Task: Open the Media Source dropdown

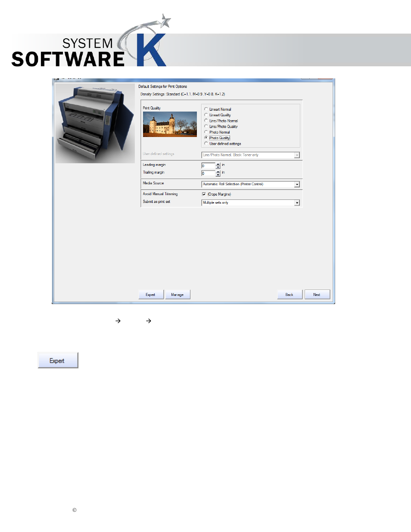Action: (251, 184)
